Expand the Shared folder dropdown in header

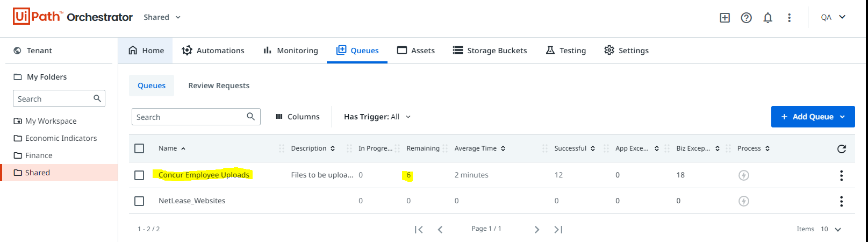[162, 17]
